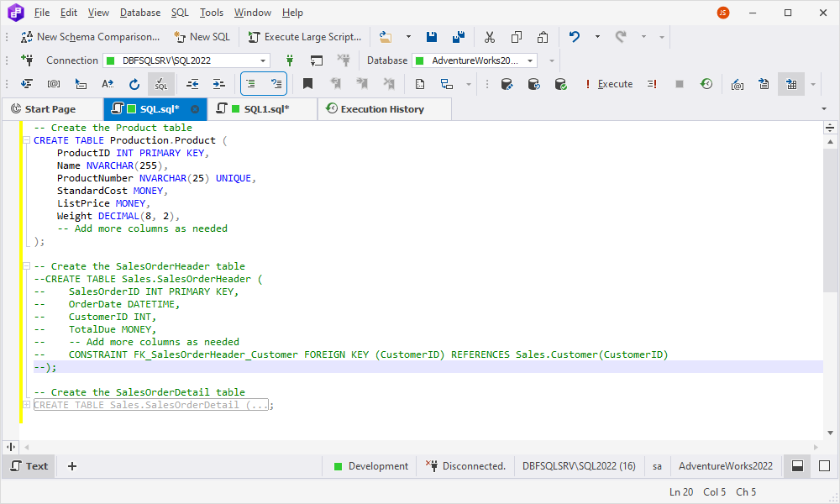Click the Save All icon
Screen dimensions: 840x504
[x=458, y=37]
